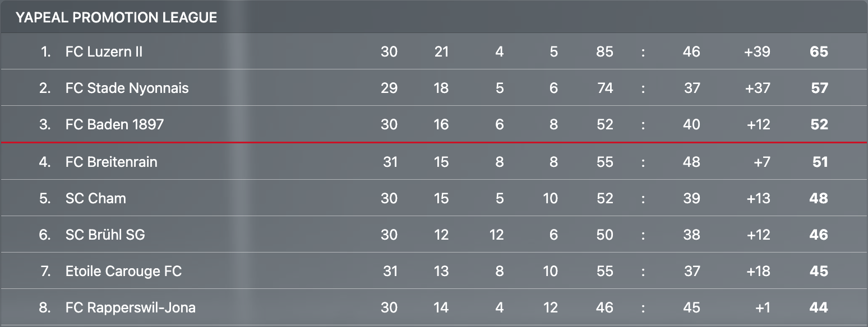Image resolution: width=868 pixels, height=327 pixels.
Task: Click FC Luzern II's 65 points total
Action: [x=819, y=52]
